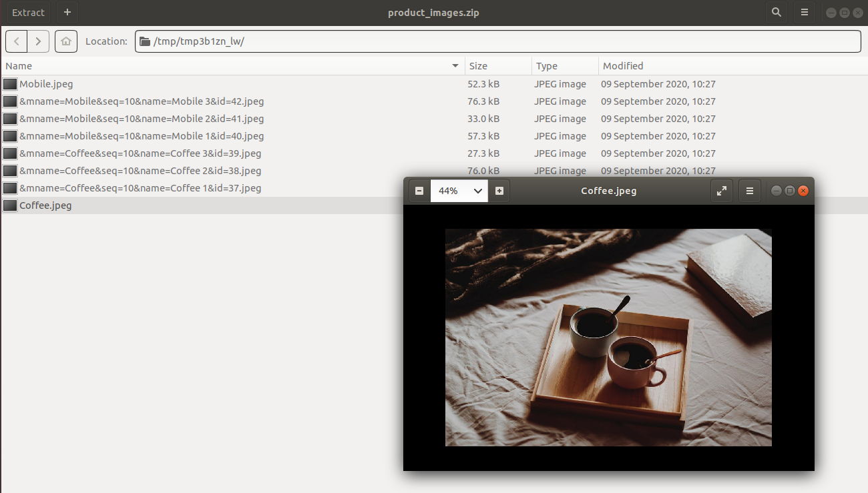Sort files by the Size column
This screenshot has width=868, height=493.
[498, 66]
